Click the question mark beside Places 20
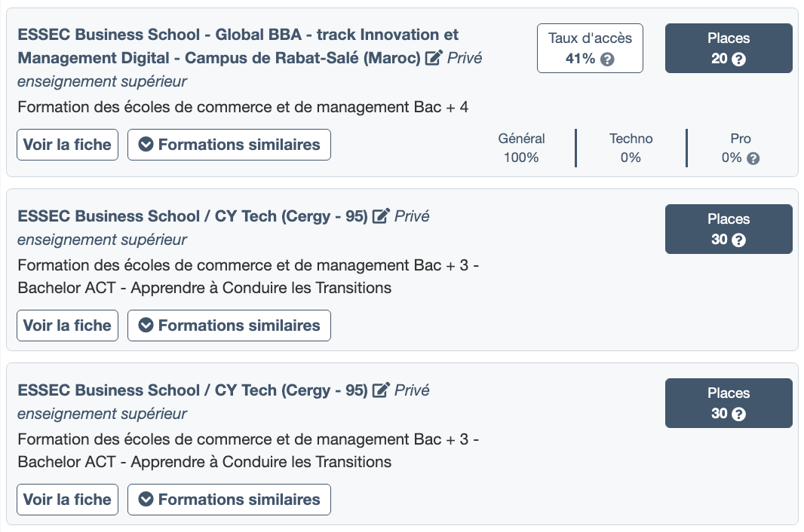804x532 pixels. [x=739, y=60]
